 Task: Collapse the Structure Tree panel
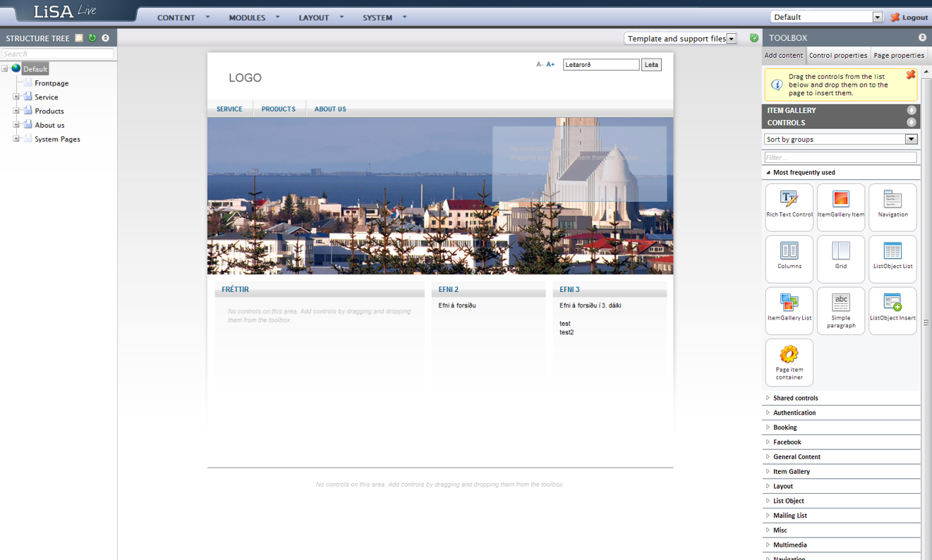tap(105, 38)
